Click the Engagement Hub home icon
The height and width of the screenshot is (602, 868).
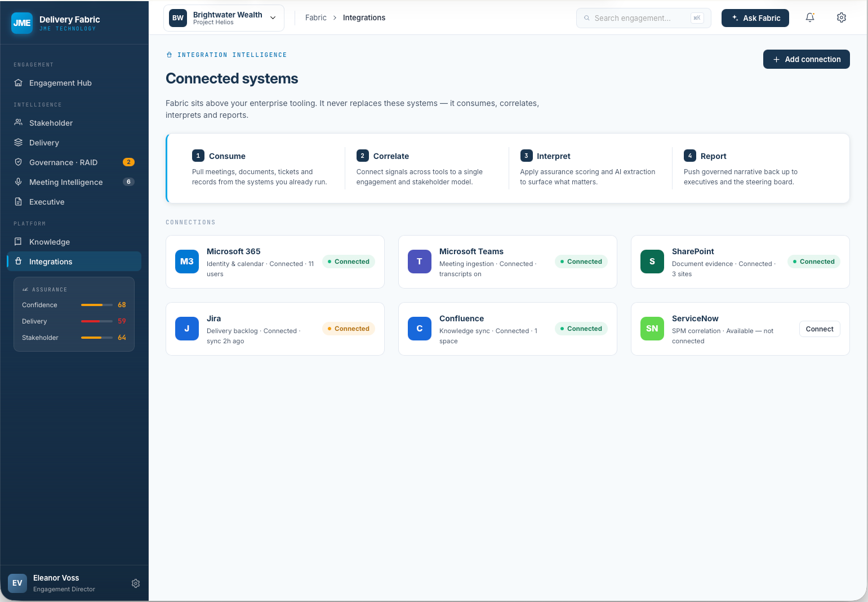click(19, 83)
